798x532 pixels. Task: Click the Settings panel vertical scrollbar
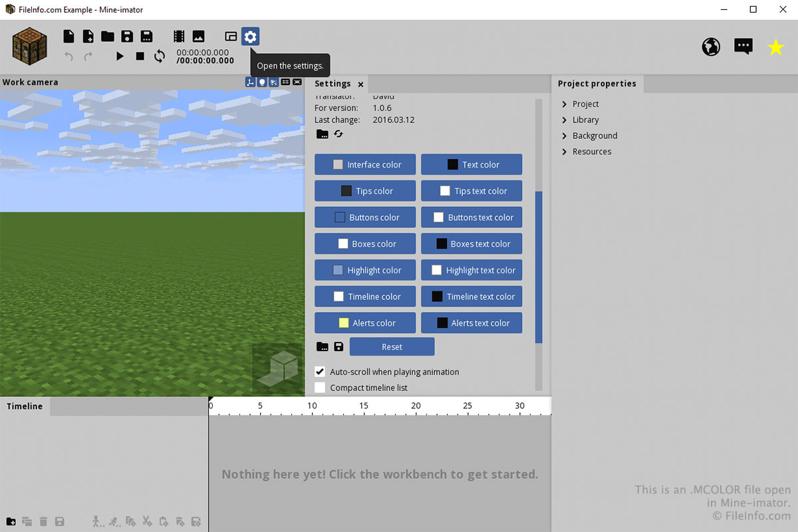point(539,267)
